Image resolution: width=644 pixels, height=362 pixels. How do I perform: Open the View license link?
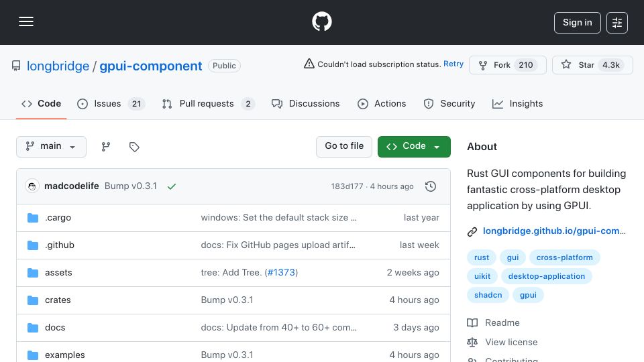tap(511, 343)
